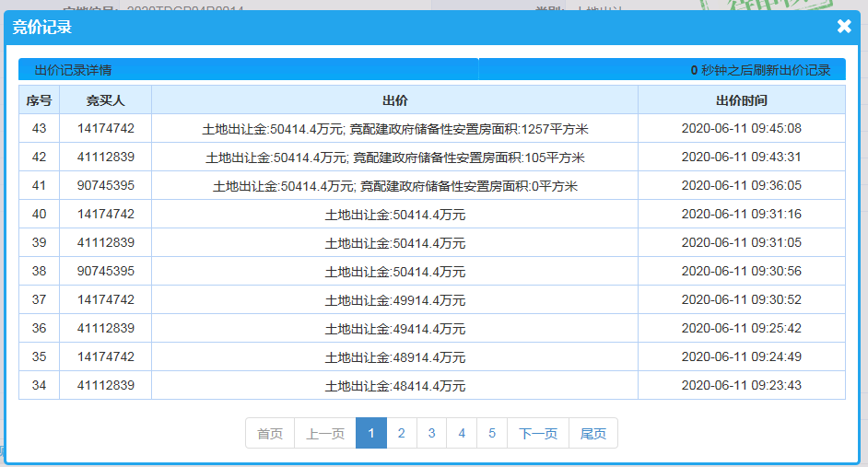Go to page 2 of bid records
The width and height of the screenshot is (868, 467).
click(401, 434)
